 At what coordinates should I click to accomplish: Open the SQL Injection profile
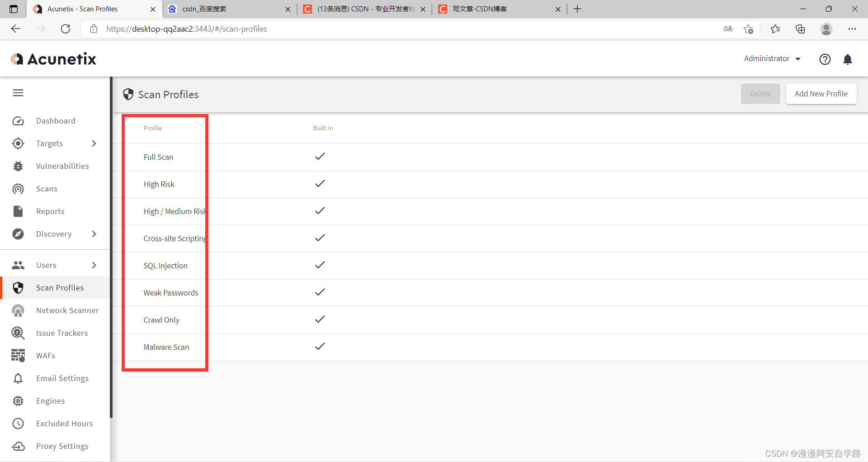[x=165, y=266]
